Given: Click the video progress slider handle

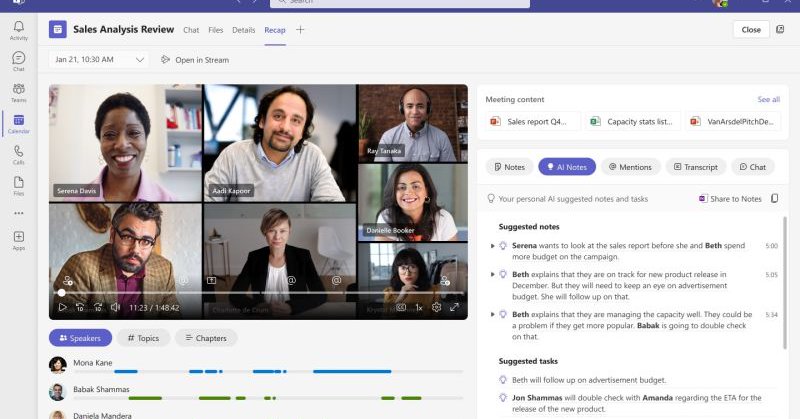Looking at the screenshot, I should [61, 292].
